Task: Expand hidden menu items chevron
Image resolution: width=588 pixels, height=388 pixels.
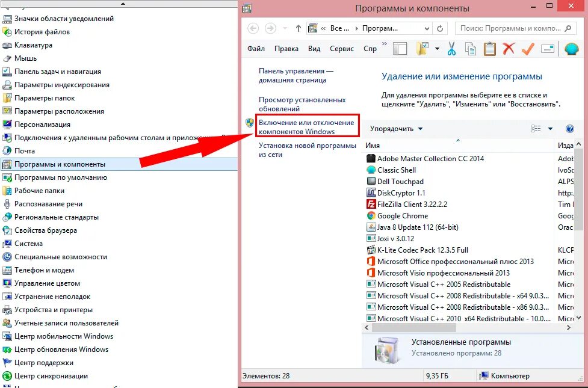Action: [385, 44]
